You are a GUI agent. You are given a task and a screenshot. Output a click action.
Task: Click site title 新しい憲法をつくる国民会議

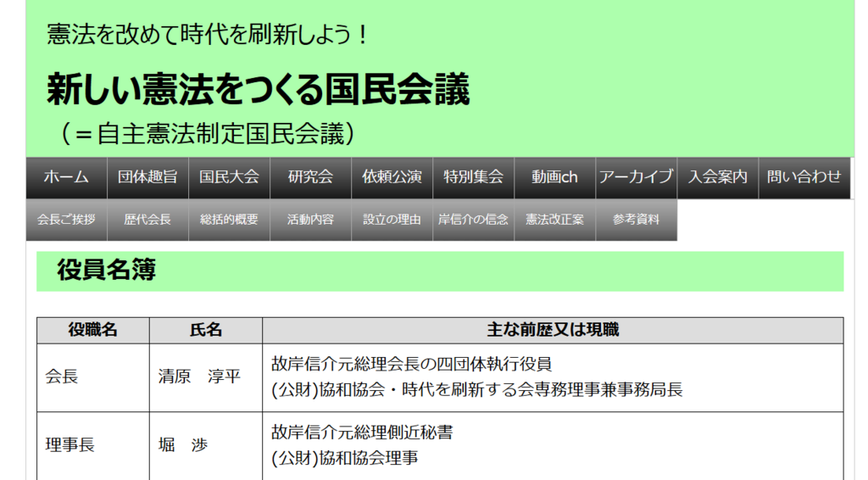pos(258,89)
